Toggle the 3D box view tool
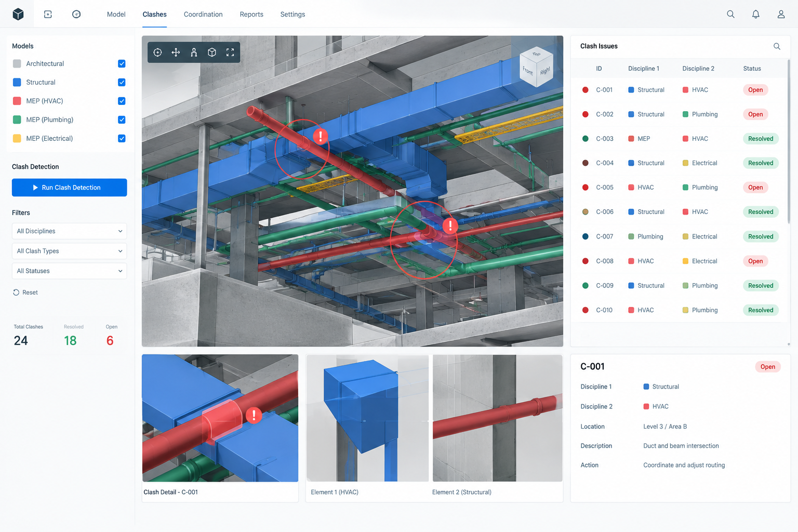This screenshot has width=798, height=532. pos(212,52)
